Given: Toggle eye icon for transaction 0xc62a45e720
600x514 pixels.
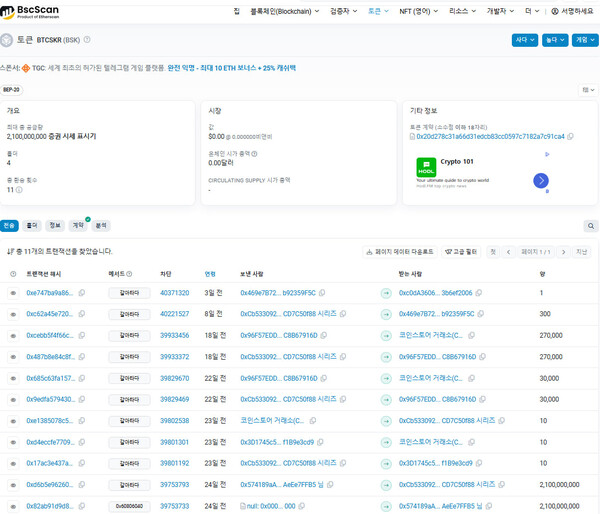Looking at the screenshot, I should click(13, 314).
